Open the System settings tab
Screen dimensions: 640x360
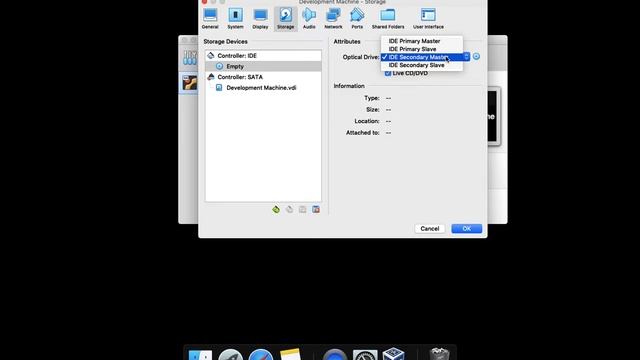pos(235,18)
